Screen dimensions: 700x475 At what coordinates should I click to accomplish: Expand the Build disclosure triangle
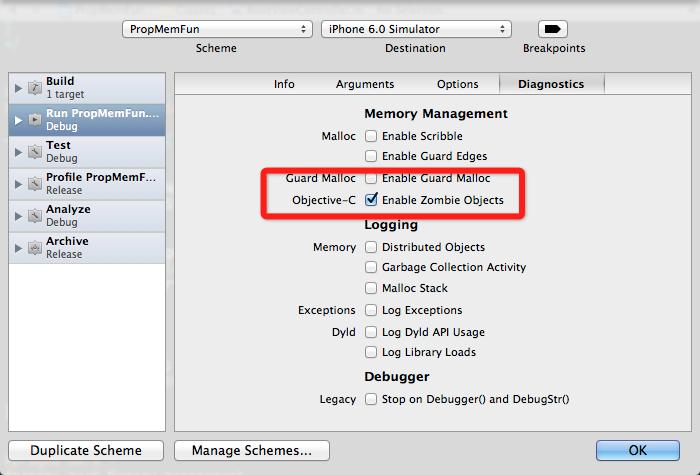tap(18, 88)
